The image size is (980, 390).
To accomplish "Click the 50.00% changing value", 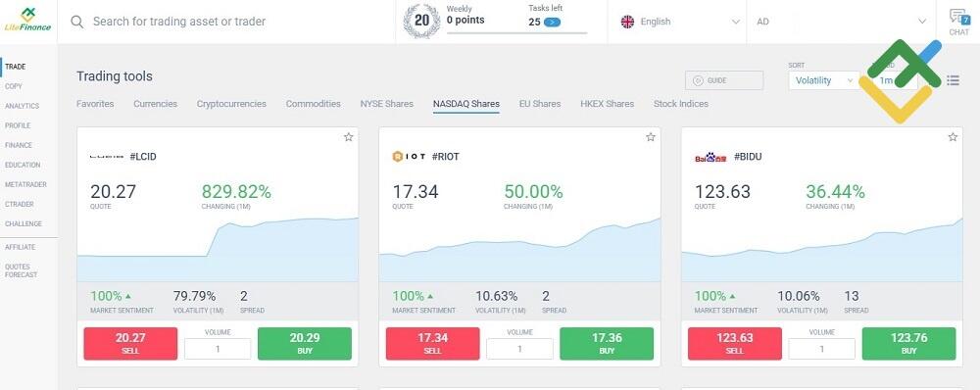I will pos(533,192).
